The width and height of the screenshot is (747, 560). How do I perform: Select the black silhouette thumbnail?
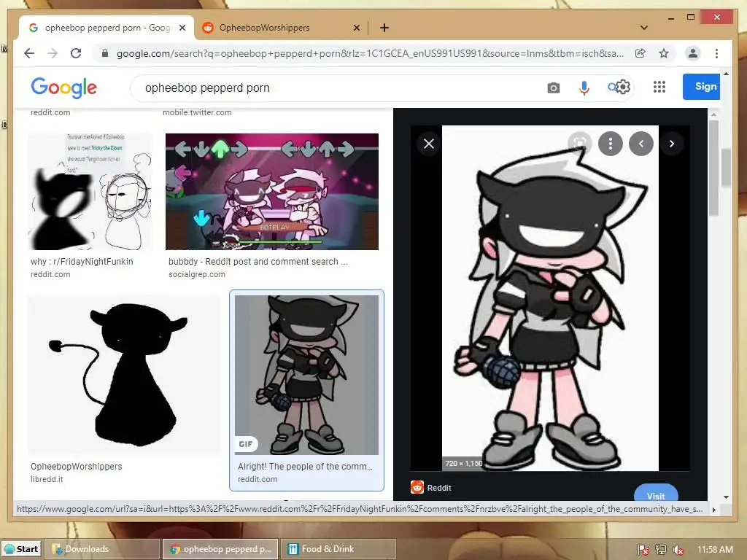tap(124, 375)
